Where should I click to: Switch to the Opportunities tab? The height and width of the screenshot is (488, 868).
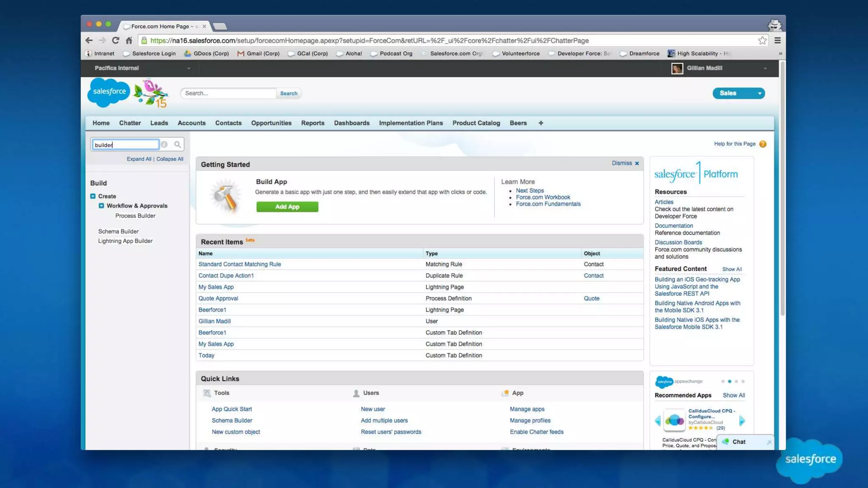click(271, 123)
